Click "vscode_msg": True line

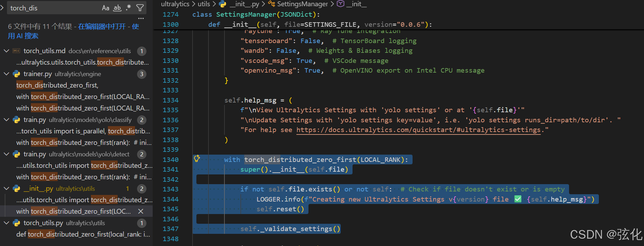click(314, 60)
